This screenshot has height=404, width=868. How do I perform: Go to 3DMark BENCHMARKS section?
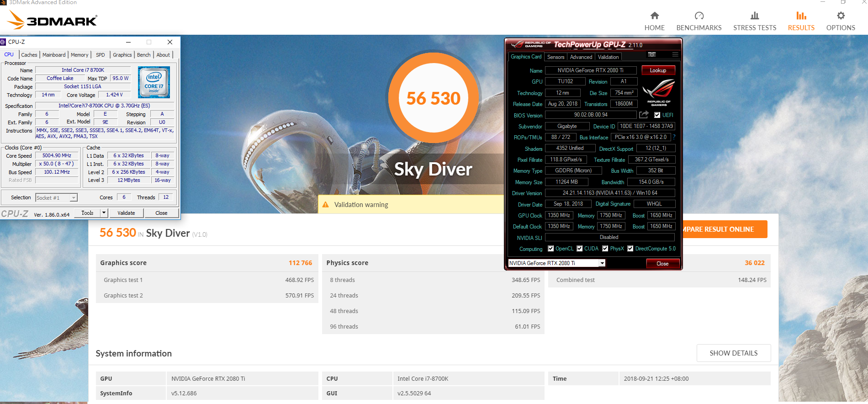[699, 21]
